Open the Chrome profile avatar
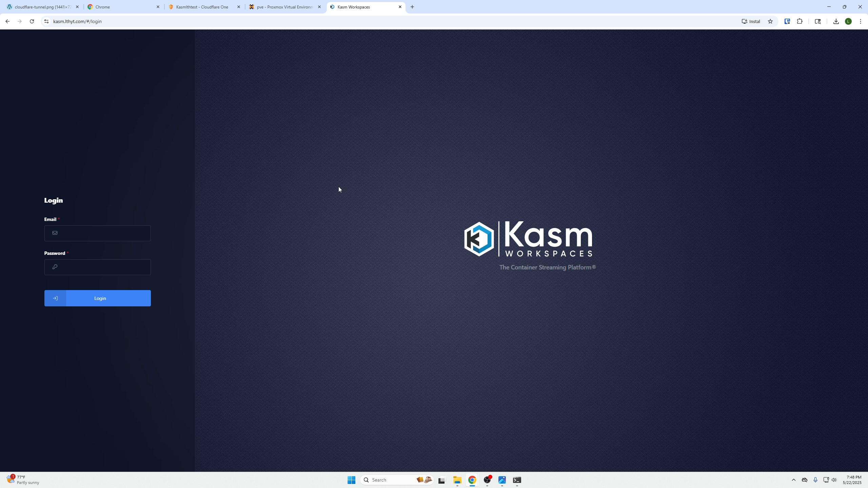Screen dimensions: 868x488 coord(848,21)
